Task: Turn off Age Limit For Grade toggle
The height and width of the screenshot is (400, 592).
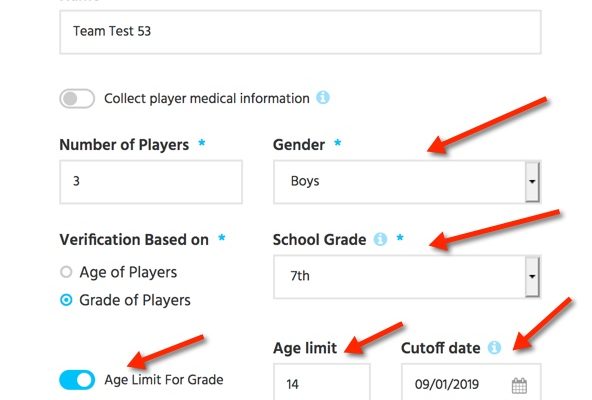Action: coord(77,380)
